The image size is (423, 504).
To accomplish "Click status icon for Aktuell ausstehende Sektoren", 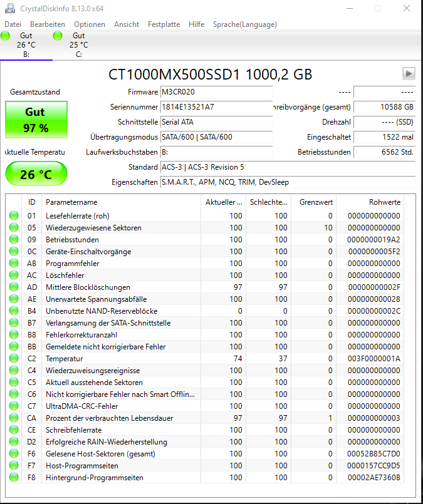I will (14, 382).
